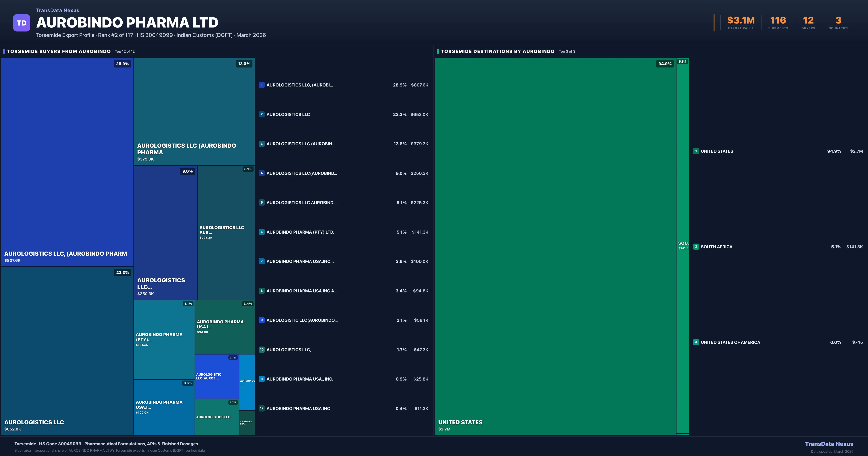The width and height of the screenshot is (868, 456).
Task: Click green badge 1 beside United States
Action: [x=696, y=151]
